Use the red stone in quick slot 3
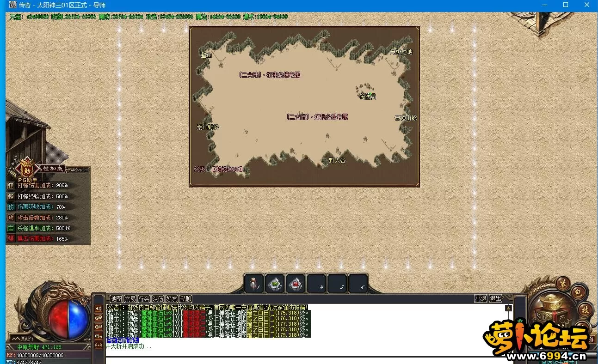598x364 pixels. pos(296,283)
